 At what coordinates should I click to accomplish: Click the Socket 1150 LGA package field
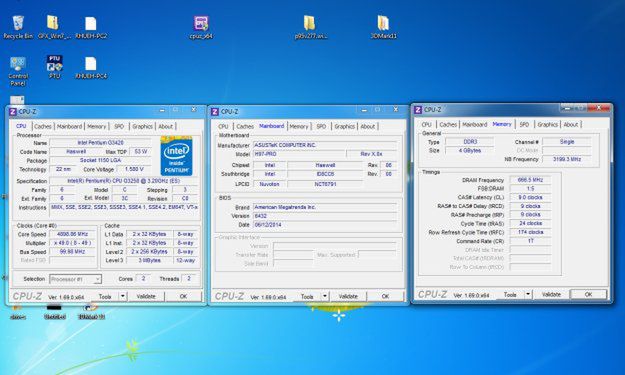tap(100, 160)
